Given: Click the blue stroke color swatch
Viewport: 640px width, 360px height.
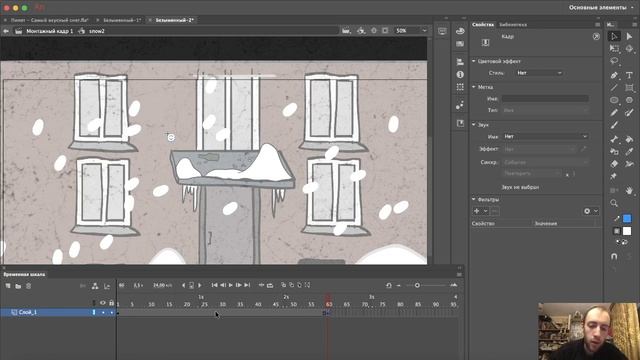Looking at the screenshot, I should pyautogui.click(x=627, y=219).
